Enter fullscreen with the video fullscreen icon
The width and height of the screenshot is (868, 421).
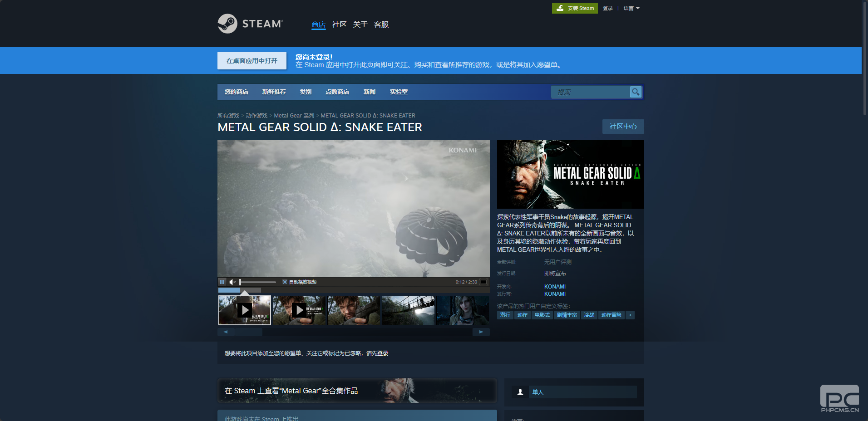(484, 282)
